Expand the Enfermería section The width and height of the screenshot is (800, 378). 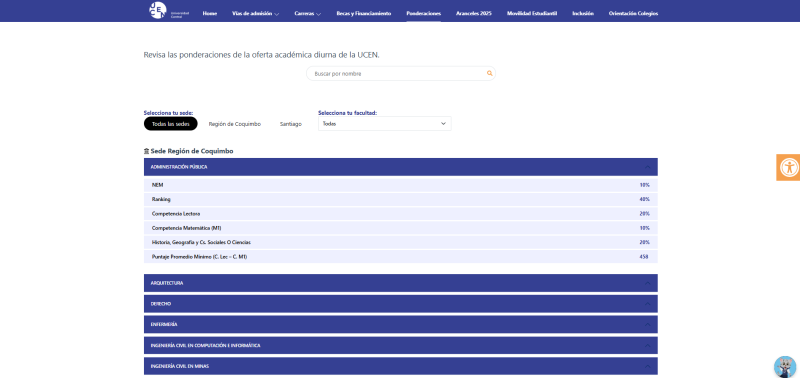pos(401,324)
